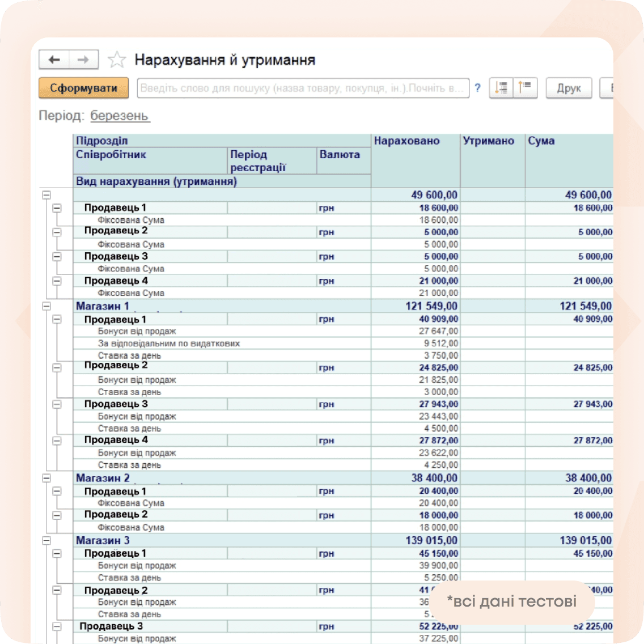644x644 pixels.
Task: Collapse all groups toolbar icon
Action: click(x=525, y=88)
